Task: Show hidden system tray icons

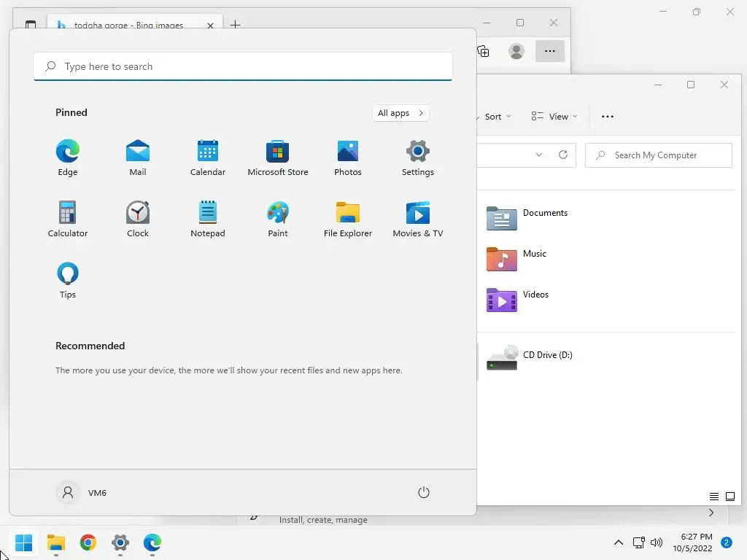Action: click(619, 542)
